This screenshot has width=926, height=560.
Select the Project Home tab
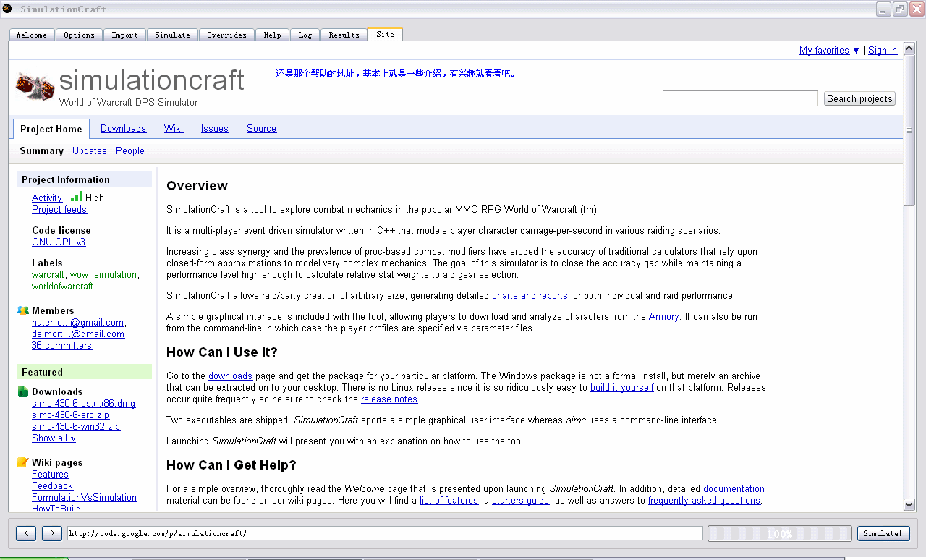pyautogui.click(x=51, y=129)
